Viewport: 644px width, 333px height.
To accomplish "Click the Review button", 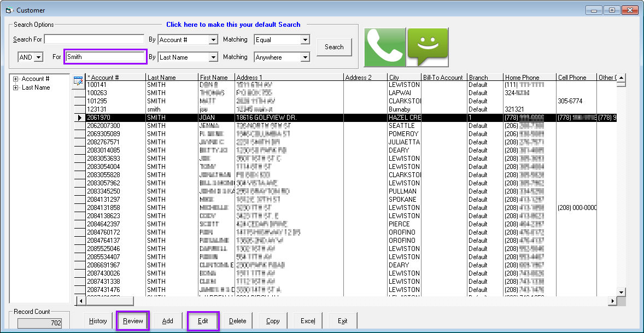I will pyautogui.click(x=133, y=321).
